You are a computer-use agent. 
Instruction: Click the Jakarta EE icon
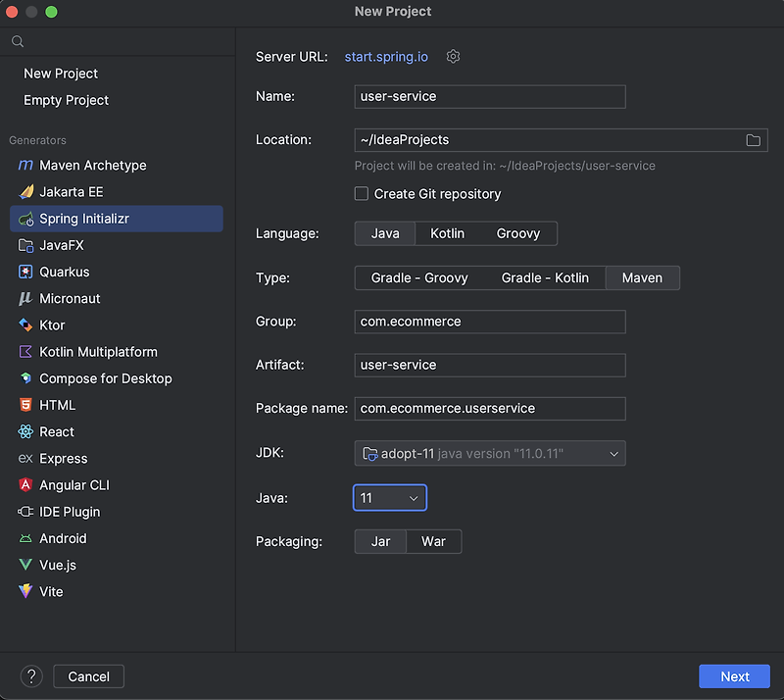point(25,191)
